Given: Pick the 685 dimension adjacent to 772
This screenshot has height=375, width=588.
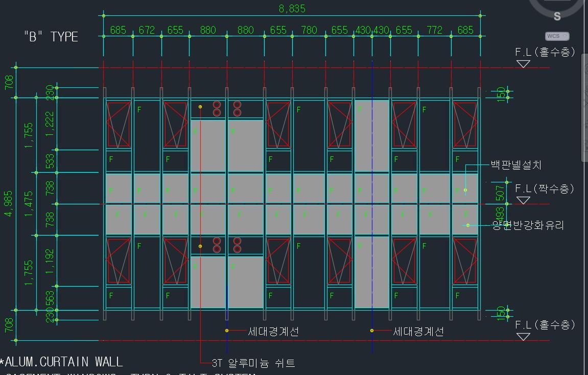Looking at the screenshot, I should point(465,30).
